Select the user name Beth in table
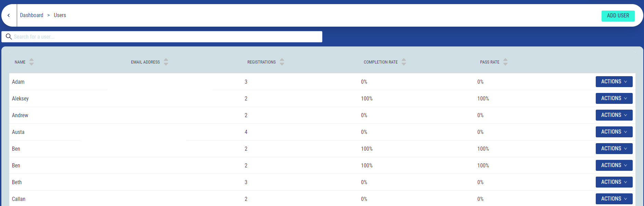The height and width of the screenshot is (206, 644). (x=17, y=182)
